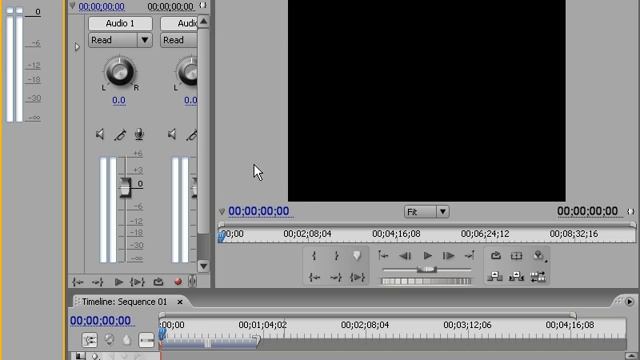640x360 pixels.
Task: Open the Audio 1 automation Read dropdown
Action: pos(120,40)
